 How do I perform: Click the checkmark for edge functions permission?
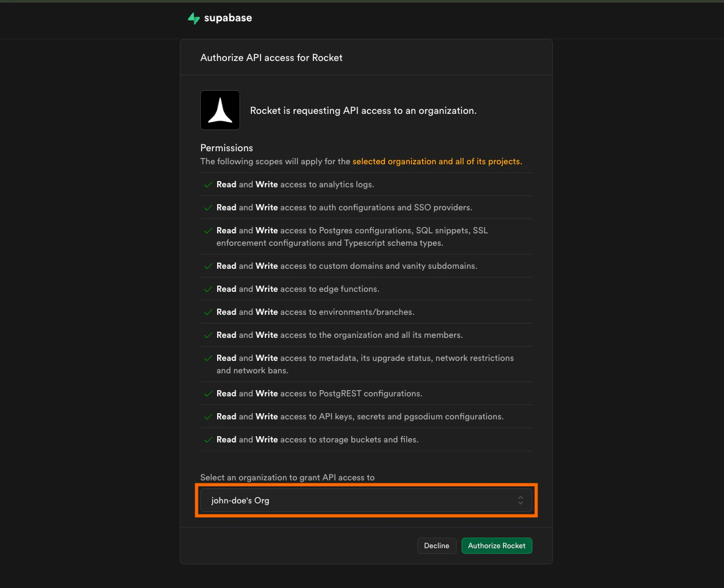[x=208, y=289]
